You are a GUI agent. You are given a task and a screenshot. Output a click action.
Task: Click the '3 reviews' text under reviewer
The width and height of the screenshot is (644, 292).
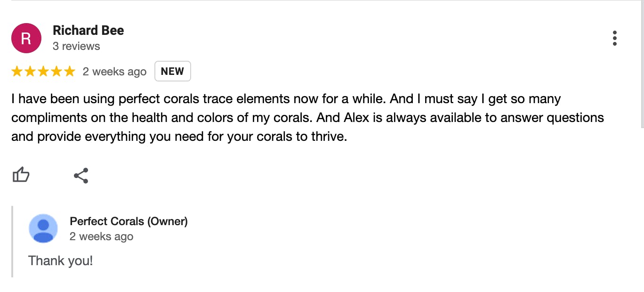[x=76, y=46]
